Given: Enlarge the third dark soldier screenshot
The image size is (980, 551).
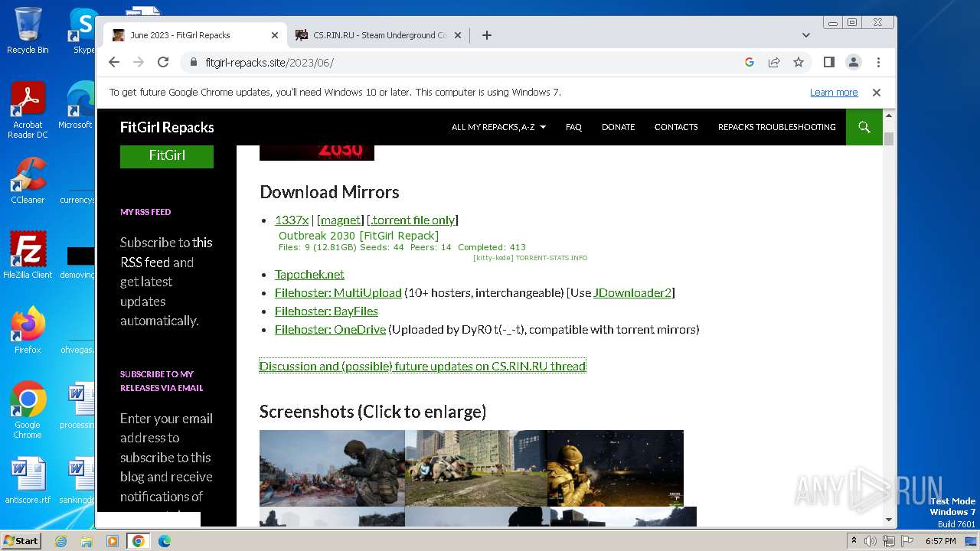Looking at the screenshot, I should coord(615,468).
